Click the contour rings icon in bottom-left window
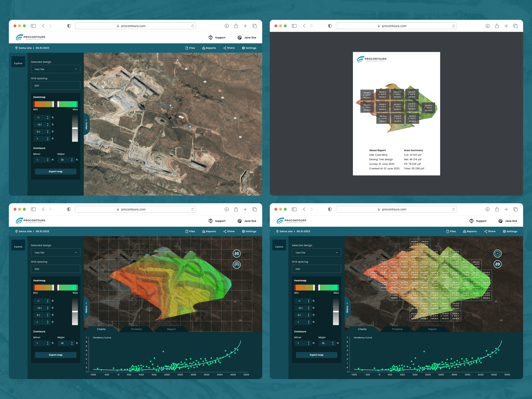532x399 pixels. click(x=237, y=265)
